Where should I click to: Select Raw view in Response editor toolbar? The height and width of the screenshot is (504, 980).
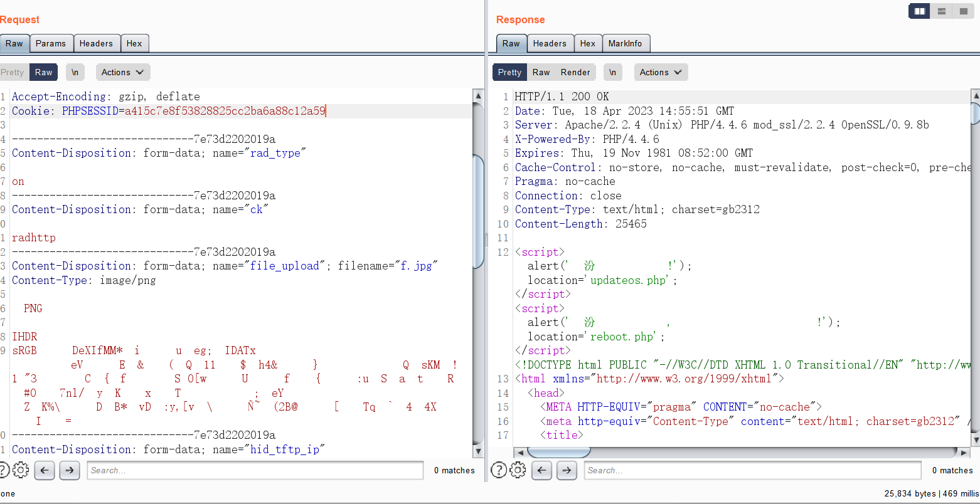pos(541,72)
